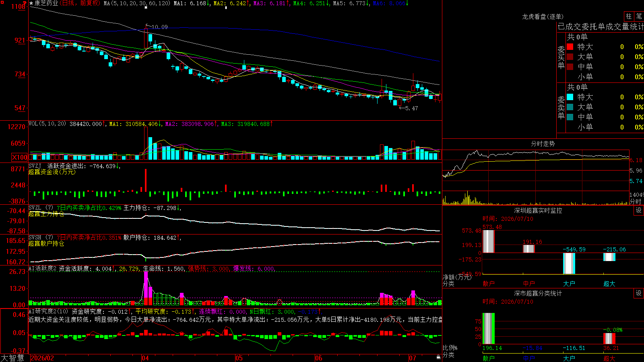Click the MA(5,10,20,30,60,120) indicator parameters
This screenshot has height=362, width=644.
(x=137, y=3)
